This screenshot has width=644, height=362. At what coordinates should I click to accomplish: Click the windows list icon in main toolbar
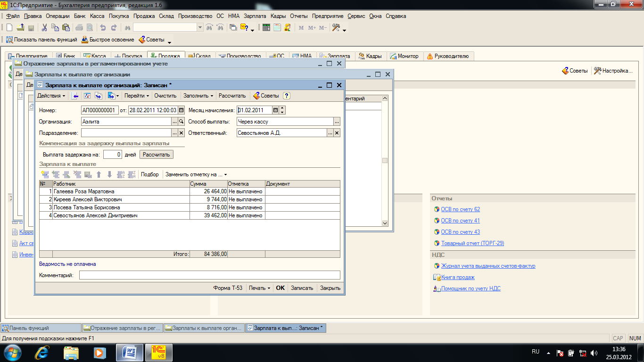click(x=233, y=28)
